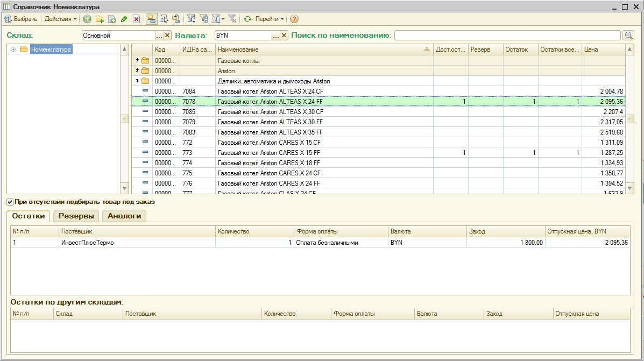
Task: Open the Перейти dropdown menu
Action: coord(270,19)
